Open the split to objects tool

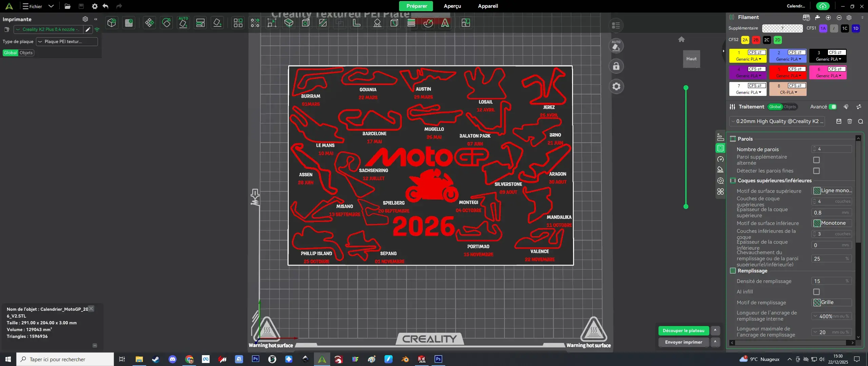point(238,23)
